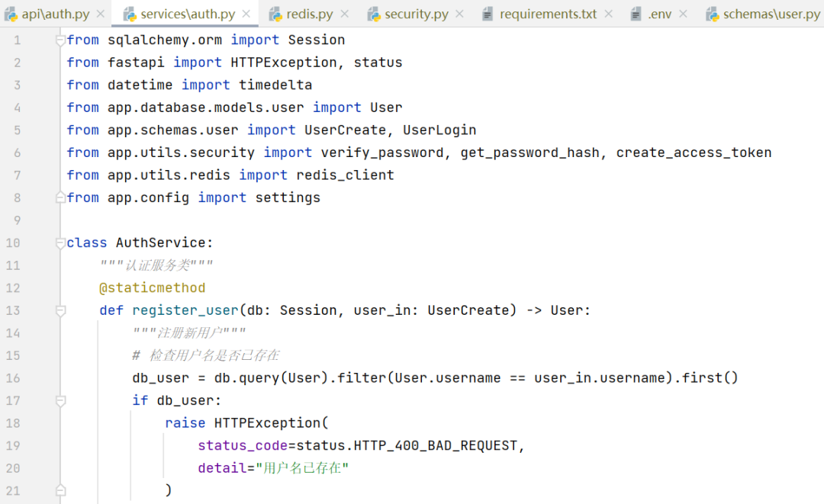Close the api\auth.py tab

pos(99,13)
